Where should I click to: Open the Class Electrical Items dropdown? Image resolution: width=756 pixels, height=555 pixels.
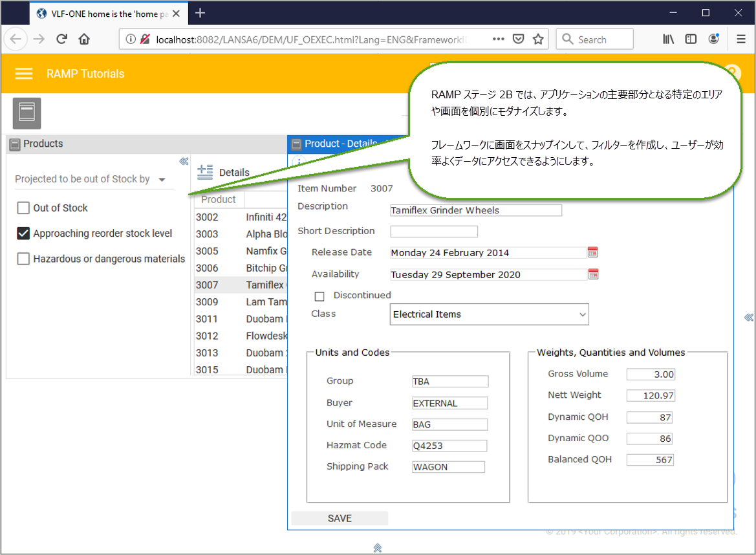(x=489, y=314)
